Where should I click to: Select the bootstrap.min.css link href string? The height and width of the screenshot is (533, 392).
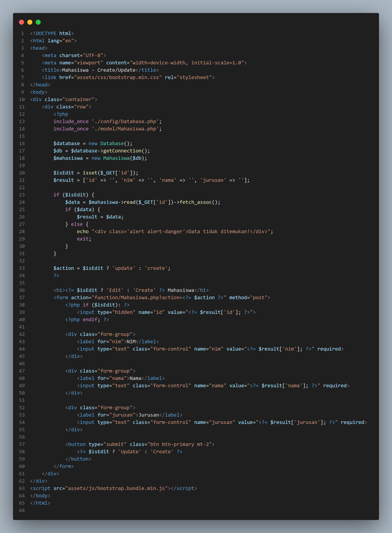119,77
